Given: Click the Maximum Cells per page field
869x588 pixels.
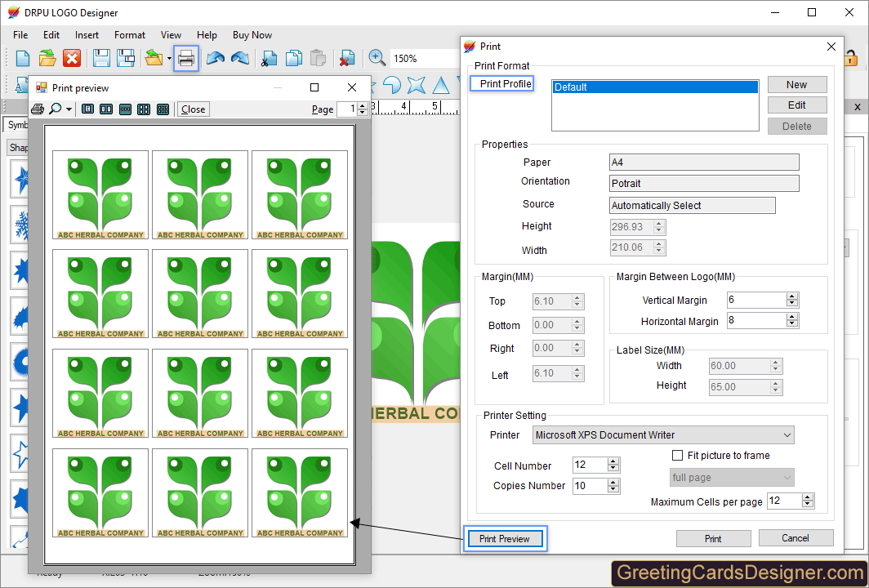Looking at the screenshot, I should [x=785, y=501].
